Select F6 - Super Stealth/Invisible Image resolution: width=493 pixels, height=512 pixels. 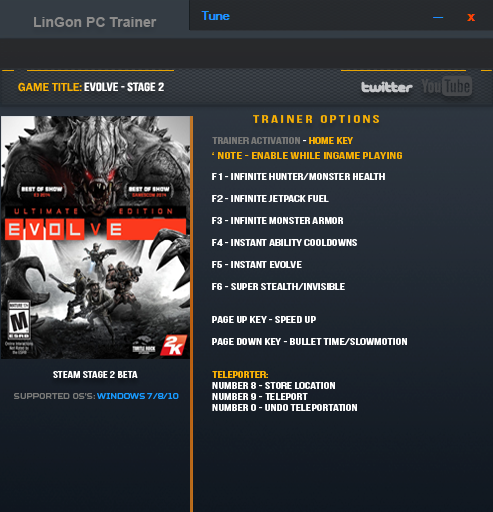(x=278, y=287)
